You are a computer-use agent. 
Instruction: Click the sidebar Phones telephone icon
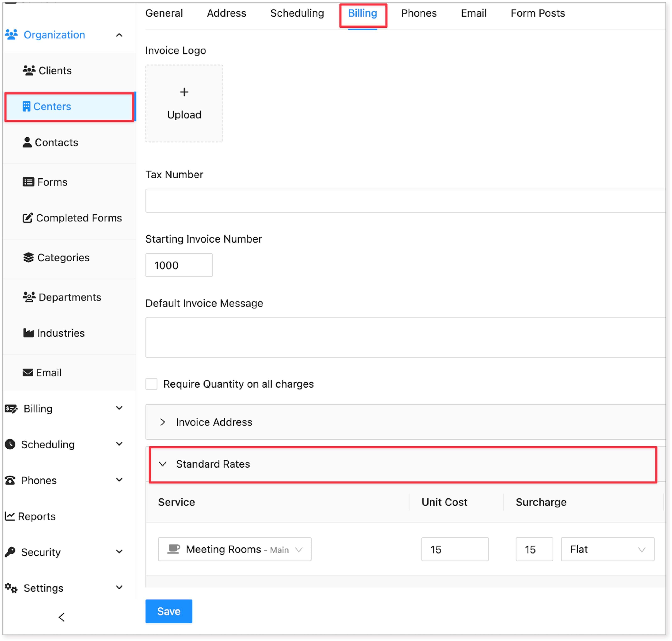click(x=10, y=480)
